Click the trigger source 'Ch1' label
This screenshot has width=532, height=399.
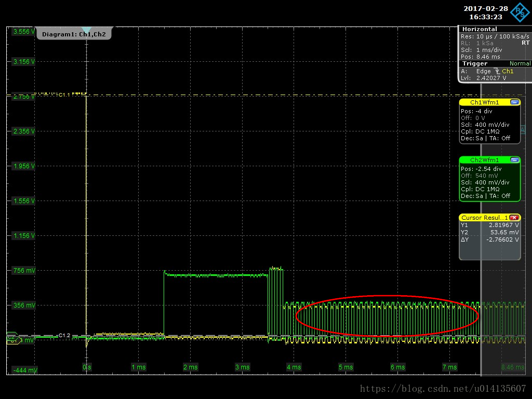tap(508, 71)
